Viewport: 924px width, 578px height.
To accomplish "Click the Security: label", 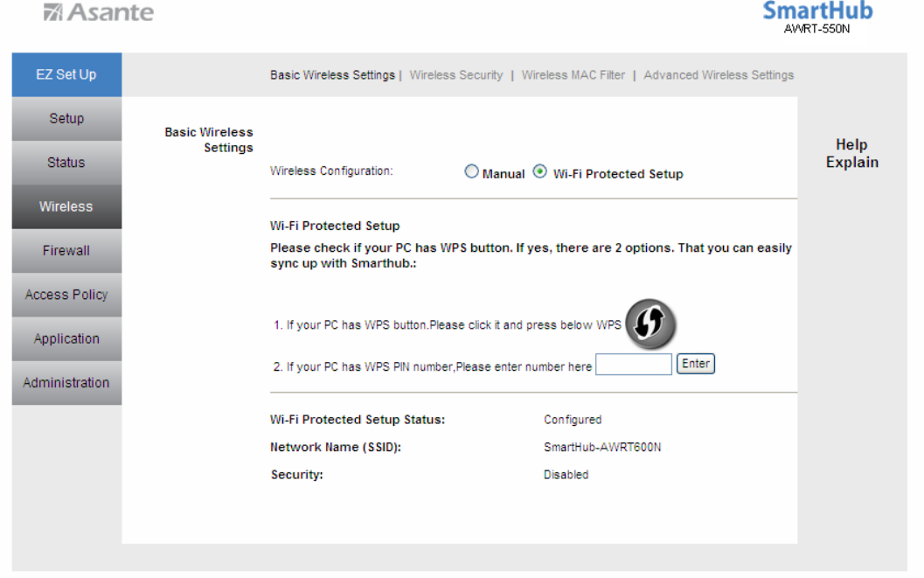I will point(296,475).
